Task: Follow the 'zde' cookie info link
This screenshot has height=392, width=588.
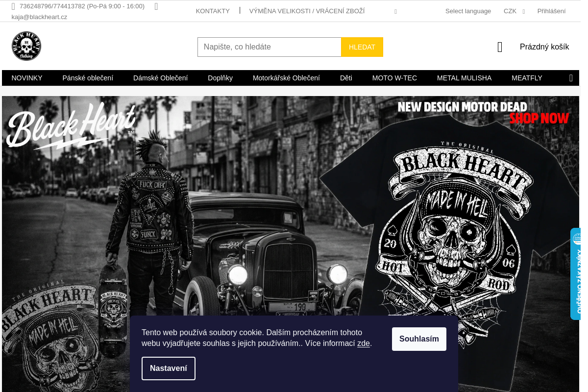Action: coord(364,343)
